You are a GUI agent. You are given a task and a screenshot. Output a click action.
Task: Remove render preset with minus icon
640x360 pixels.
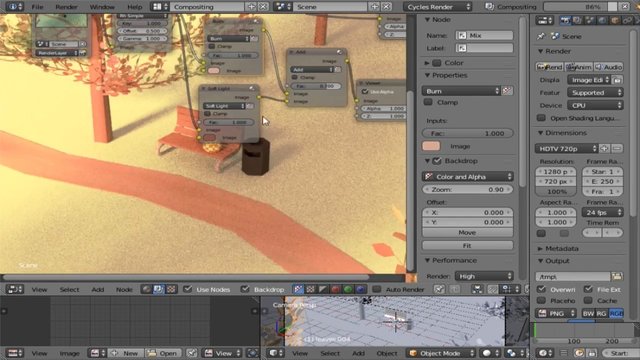coord(617,148)
